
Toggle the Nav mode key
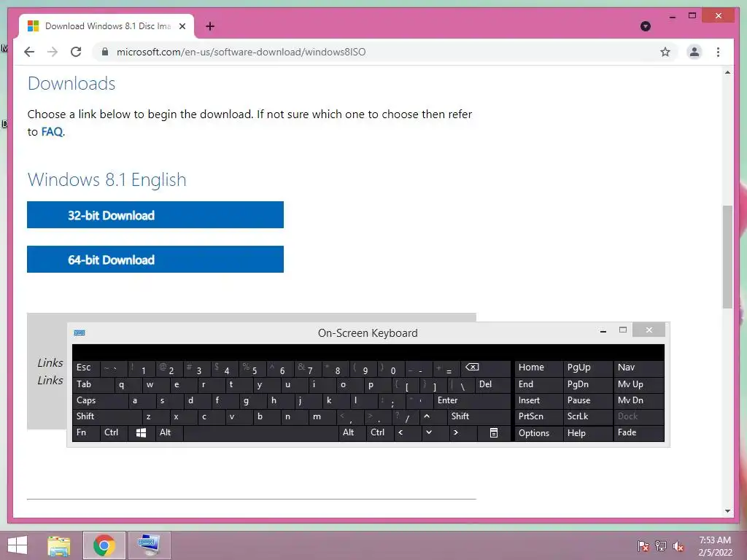(638, 368)
